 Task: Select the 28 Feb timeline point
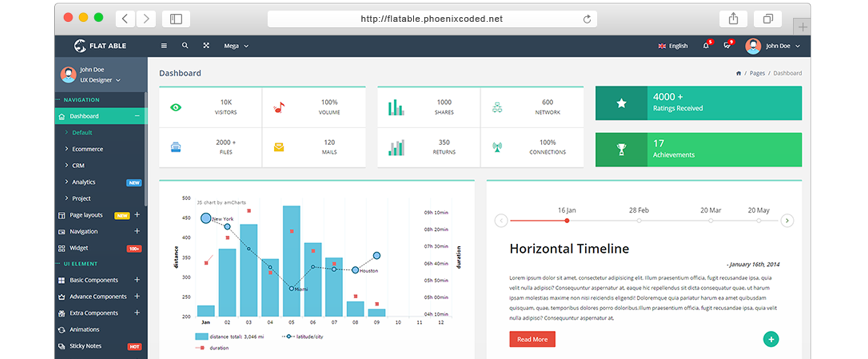pyautogui.click(x=639, y=221)
